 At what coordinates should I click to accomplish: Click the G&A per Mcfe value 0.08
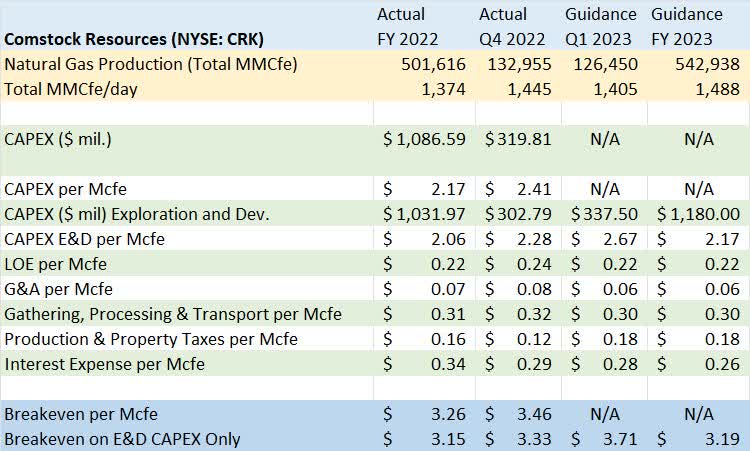(x=534, y=289)
